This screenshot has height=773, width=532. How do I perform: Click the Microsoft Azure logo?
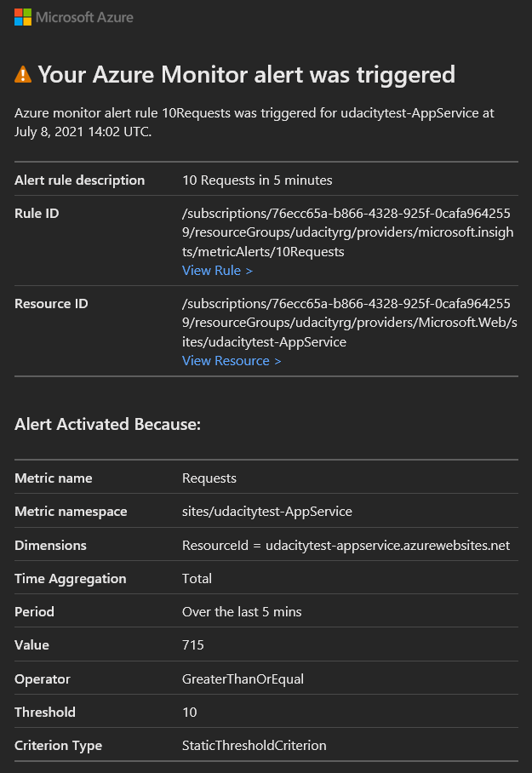[74, 17]
